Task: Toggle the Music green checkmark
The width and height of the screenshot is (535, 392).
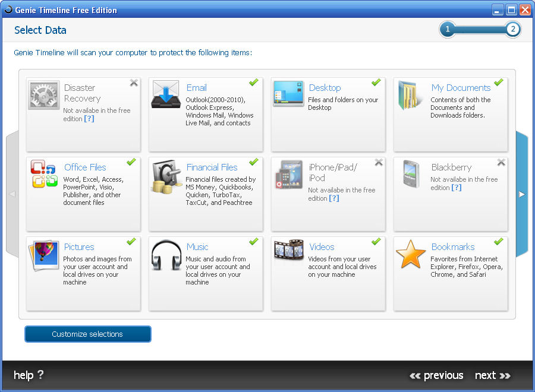Action: (253, 242)
